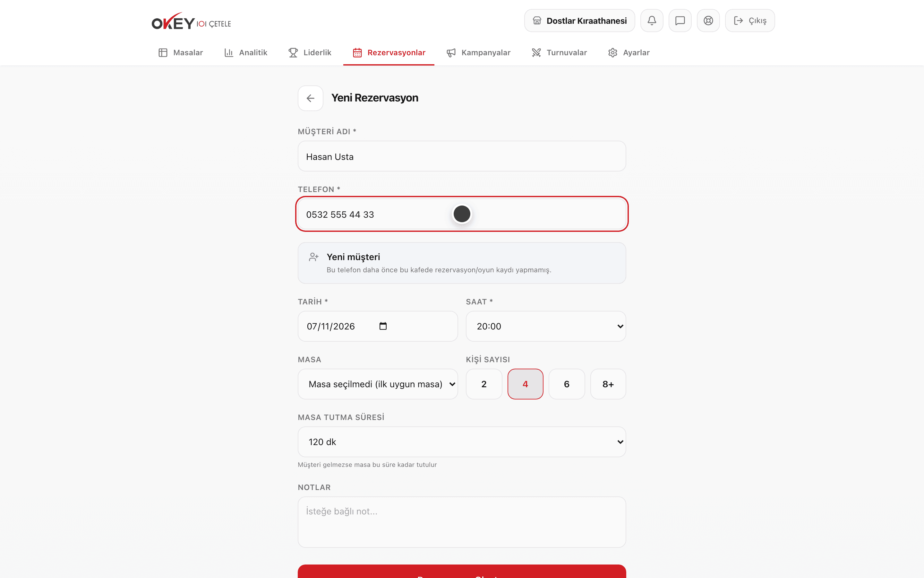Click the Kampanyalar megaphone icon
924x578 pixels.
point(451,53)
